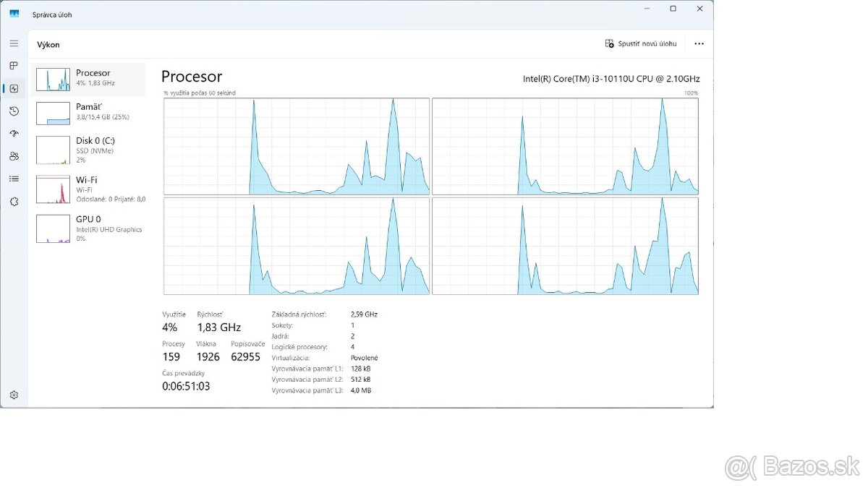This screenshot has width=868, height=488.
Task: Select the Performance page icon
Action: tap(14, 88)
